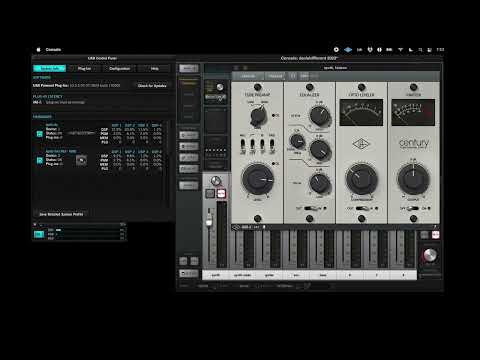Select the third channel label in the strip
This screenshot has width=480, height=360.
[269, 275]
